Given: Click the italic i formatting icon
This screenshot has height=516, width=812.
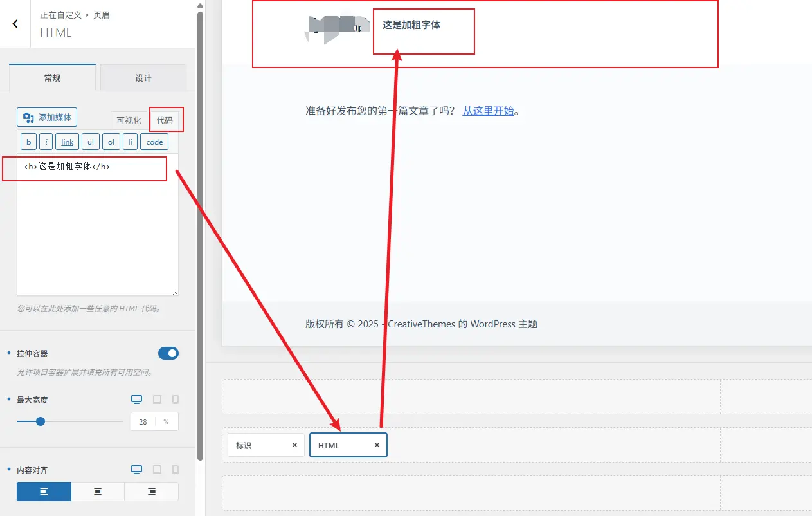Looking at the screenshot, I should click(x=46, y=141).
